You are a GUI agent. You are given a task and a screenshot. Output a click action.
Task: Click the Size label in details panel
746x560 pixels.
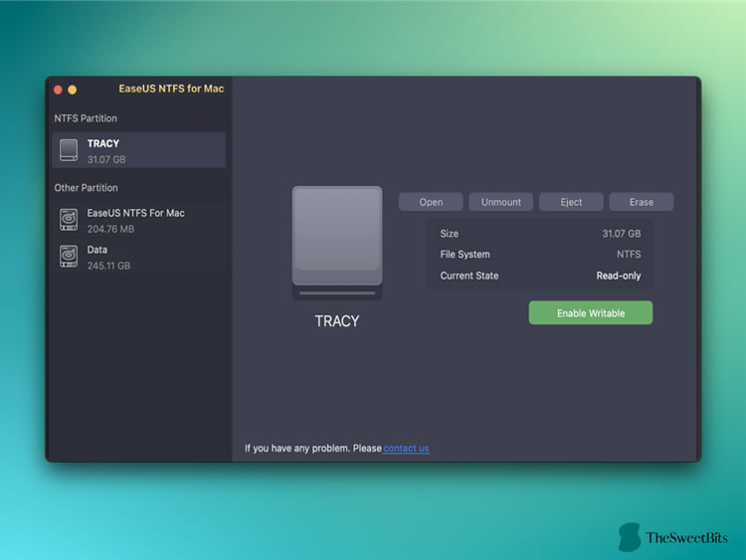click(450, 234)
